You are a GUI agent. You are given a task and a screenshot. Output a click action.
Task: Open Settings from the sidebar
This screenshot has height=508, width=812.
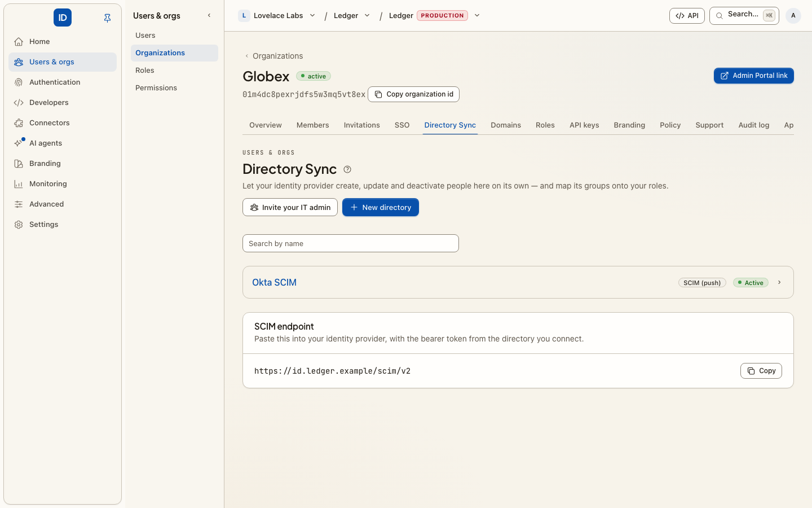tap(63, 225)
